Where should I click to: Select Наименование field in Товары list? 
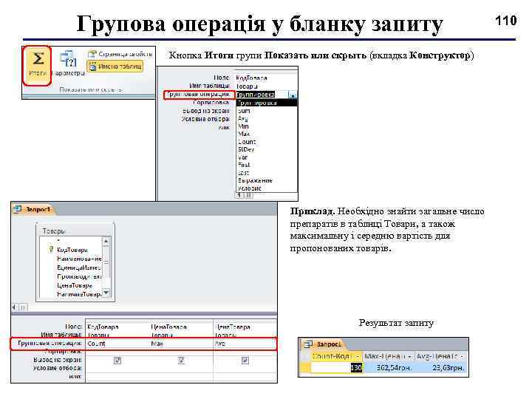coord(79,259)
